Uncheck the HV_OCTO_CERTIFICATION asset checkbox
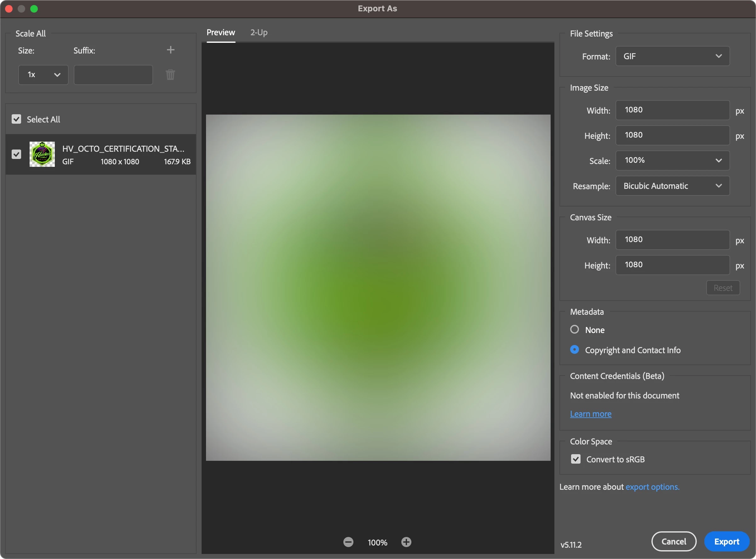 coord(16,154)
